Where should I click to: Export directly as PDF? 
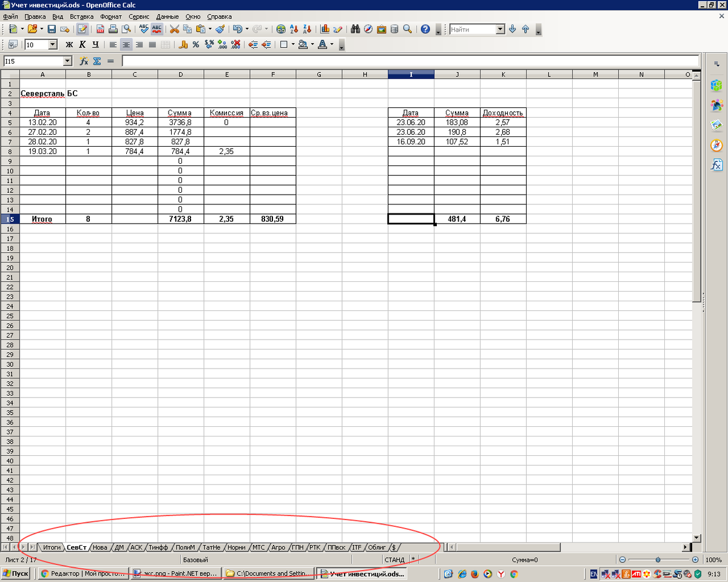tap(100, 29)
